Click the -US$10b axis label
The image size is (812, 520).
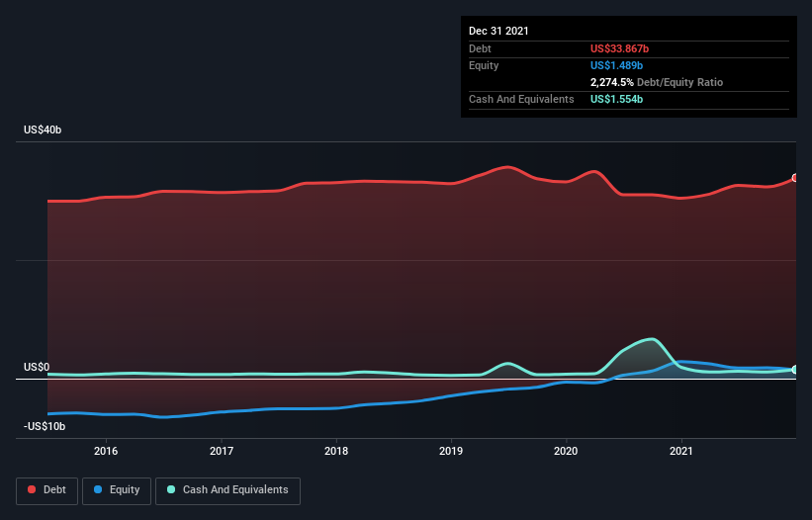pyautogui.click(x=45, y=426)
